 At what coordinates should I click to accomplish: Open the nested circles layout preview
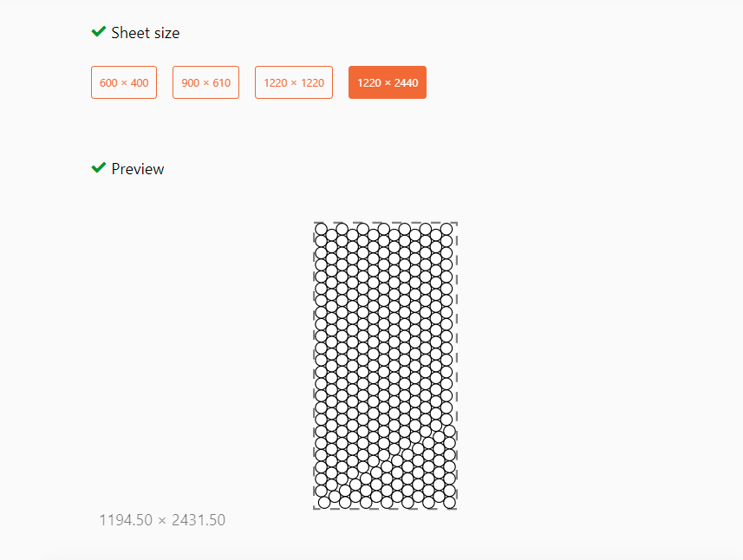pyautogui.click(x=385, y=366)
